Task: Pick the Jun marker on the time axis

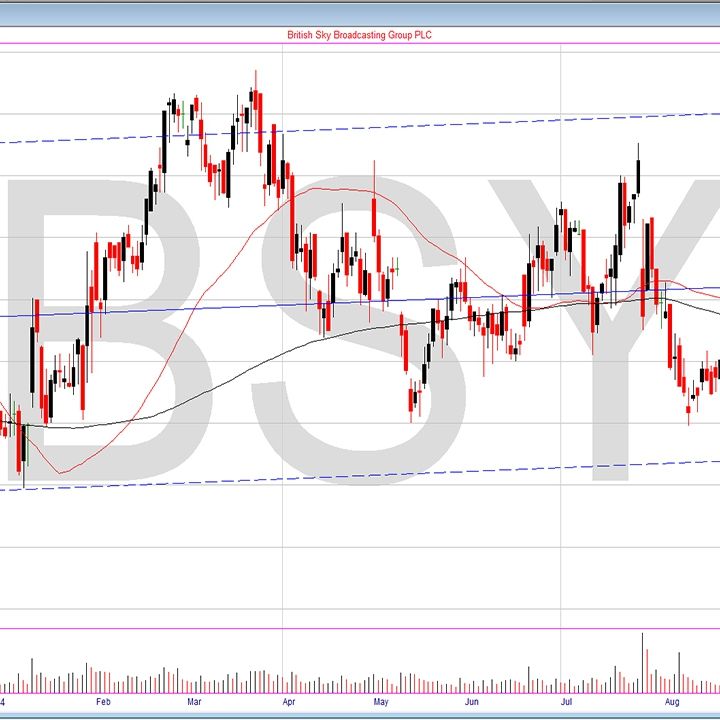Action: [473, 703]
